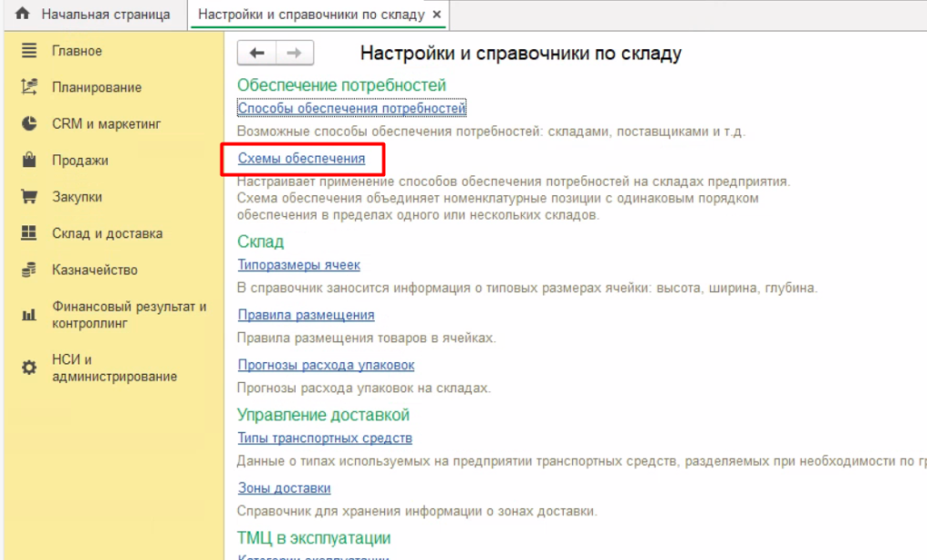927x560 pixels.
Task: Open the Зоны доставки reference link
Action: click(284, 488)
